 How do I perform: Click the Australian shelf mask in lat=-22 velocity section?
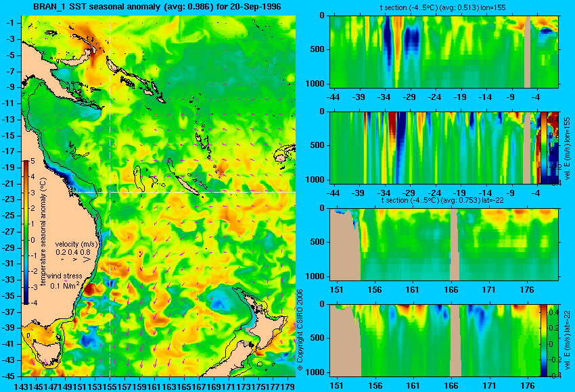(345, 343)
